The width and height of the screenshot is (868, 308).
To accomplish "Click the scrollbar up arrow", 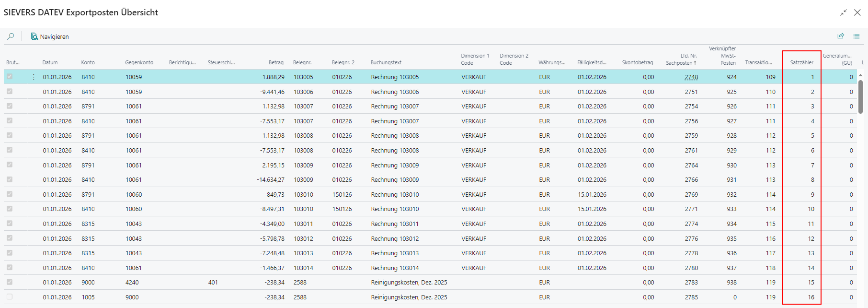I will coord(860,75).
